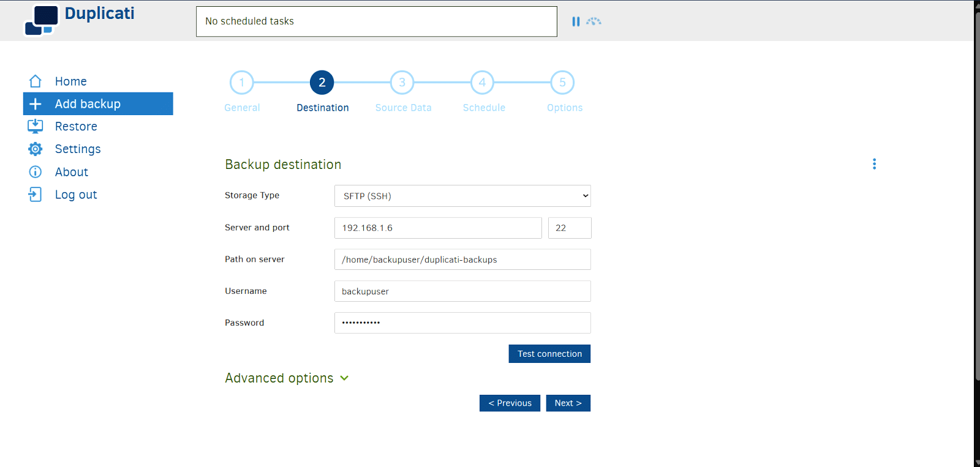Click the throttle speed gauge icon

click(x=594, y=21)
